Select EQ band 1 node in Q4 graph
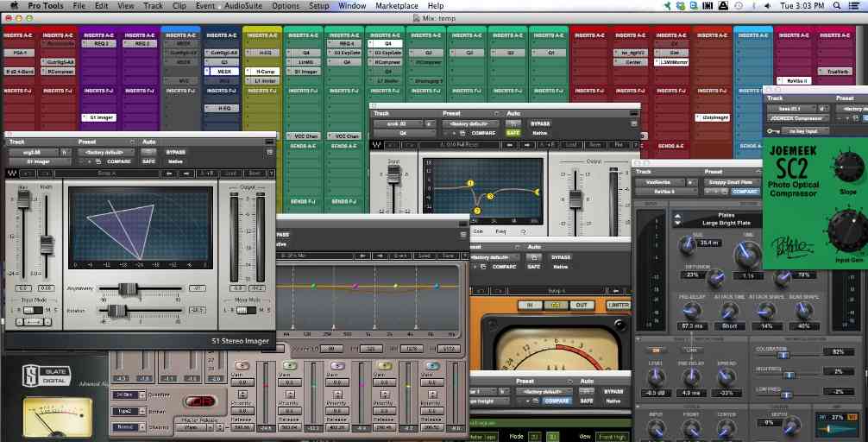Screen dimensions: 868x442 [470, 183]
